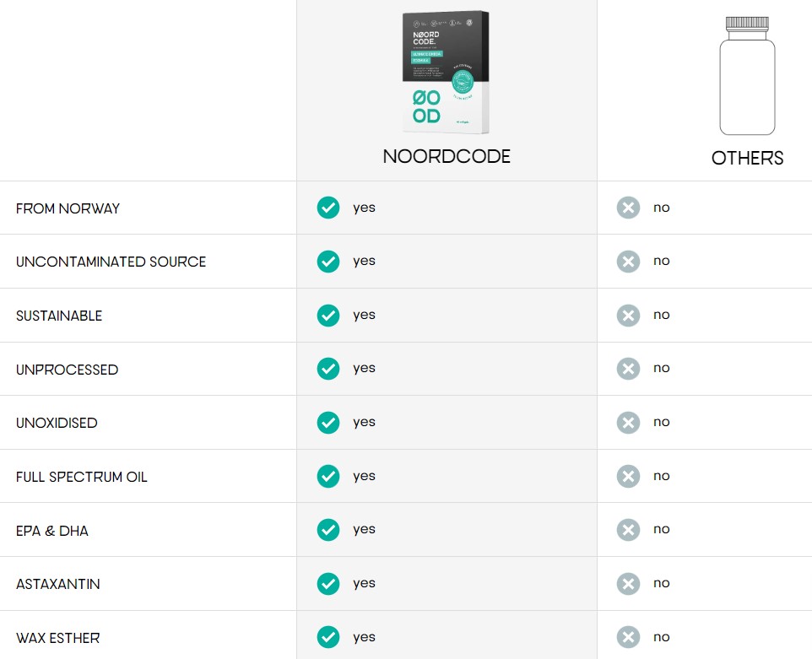Click 'no' text in Unoxidised row
812x659 pixels.
pos(661,422)
